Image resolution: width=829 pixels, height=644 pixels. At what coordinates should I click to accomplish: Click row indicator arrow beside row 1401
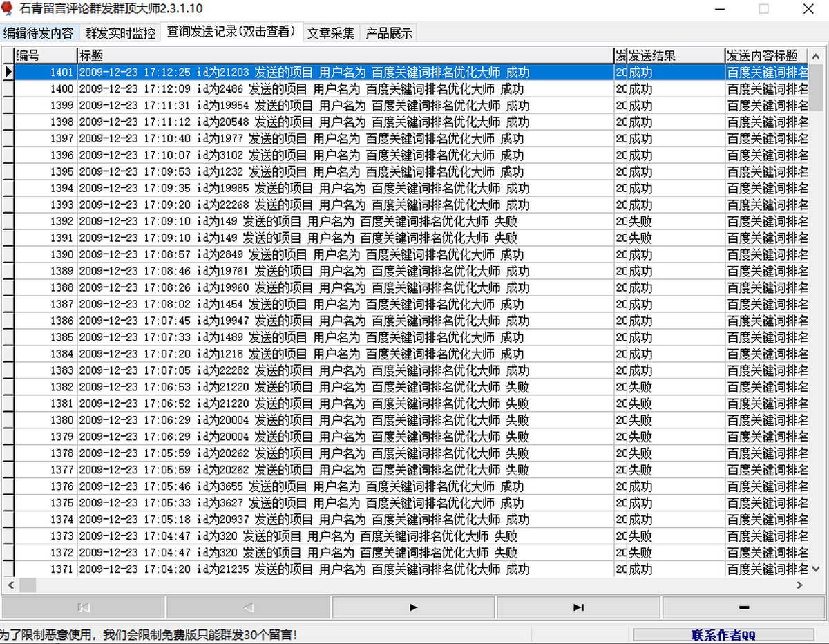[8, 72]
